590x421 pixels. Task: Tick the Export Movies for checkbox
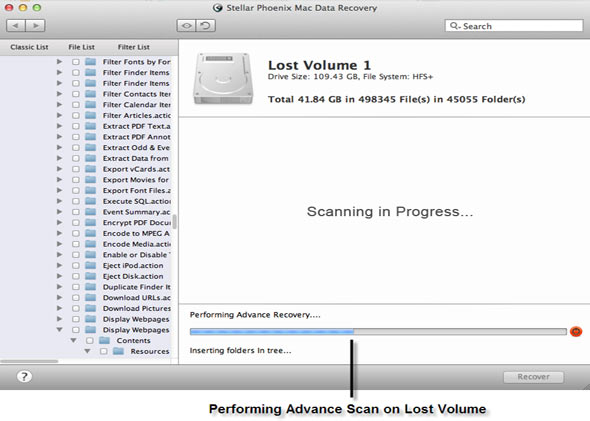(x=76, y=180)
